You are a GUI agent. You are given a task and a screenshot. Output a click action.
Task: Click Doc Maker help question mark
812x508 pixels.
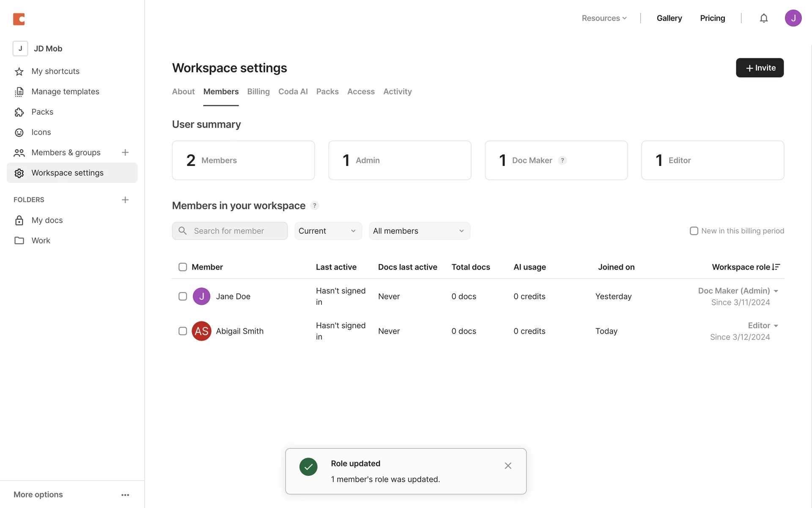(x=562, y=160)
